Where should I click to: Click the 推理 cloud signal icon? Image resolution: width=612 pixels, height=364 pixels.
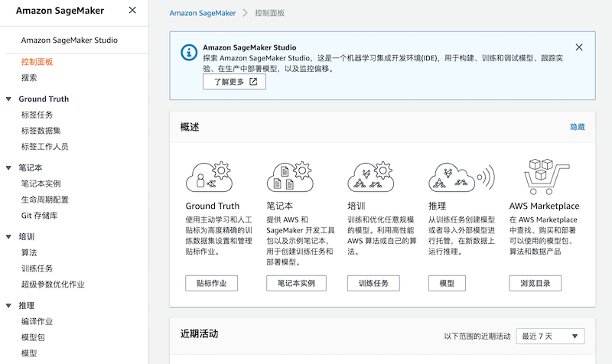[x=462, y=177]
